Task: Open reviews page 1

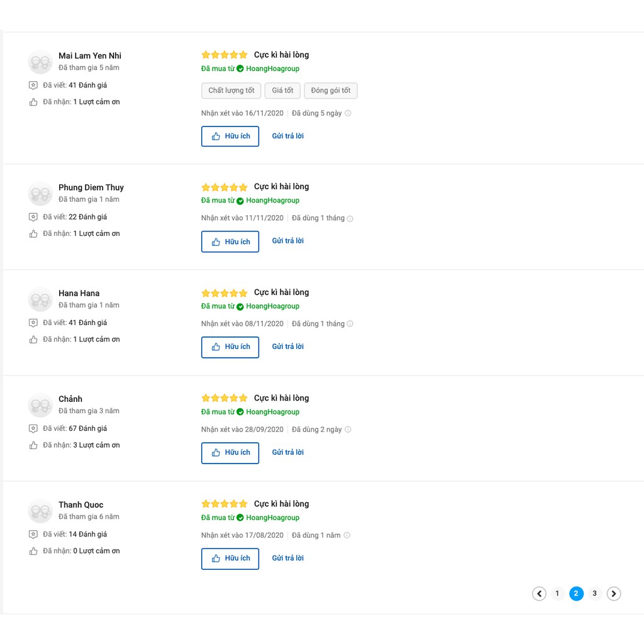Action: 557,594
